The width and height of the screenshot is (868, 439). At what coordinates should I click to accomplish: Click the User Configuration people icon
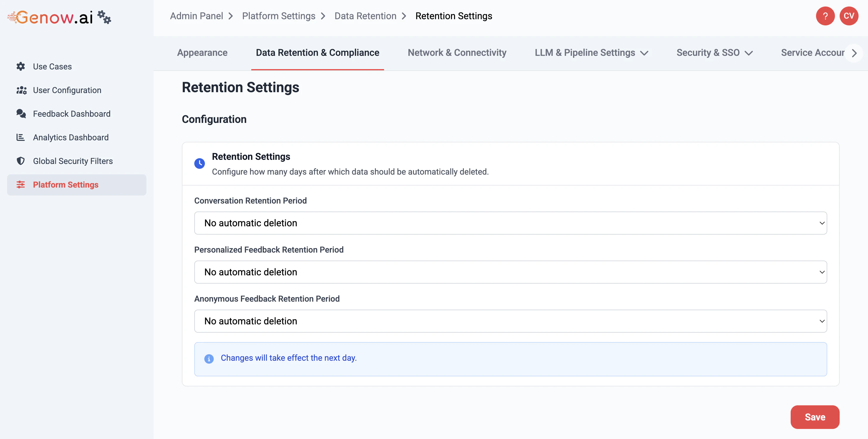(x=21, y=90)
